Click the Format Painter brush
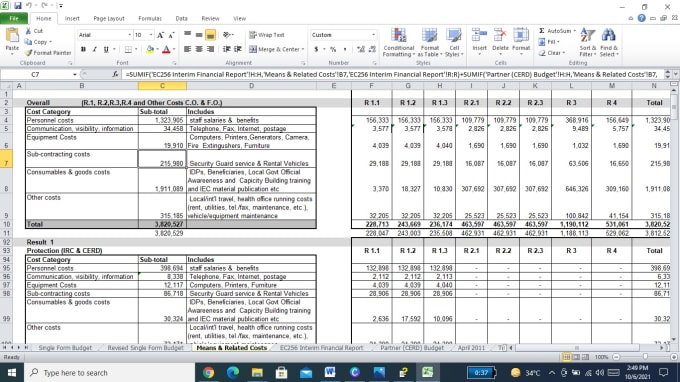 (x=29, y=53)
